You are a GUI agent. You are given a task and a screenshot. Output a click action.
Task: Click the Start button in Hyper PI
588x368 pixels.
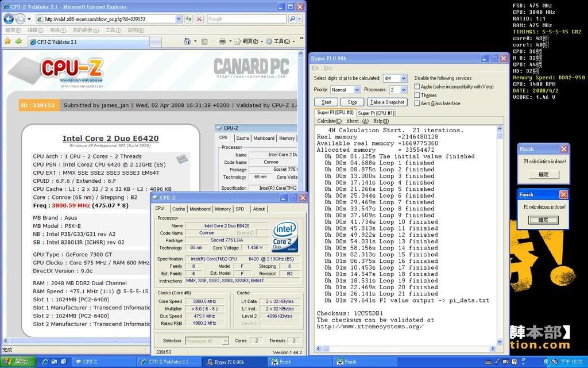click(326, 102)
